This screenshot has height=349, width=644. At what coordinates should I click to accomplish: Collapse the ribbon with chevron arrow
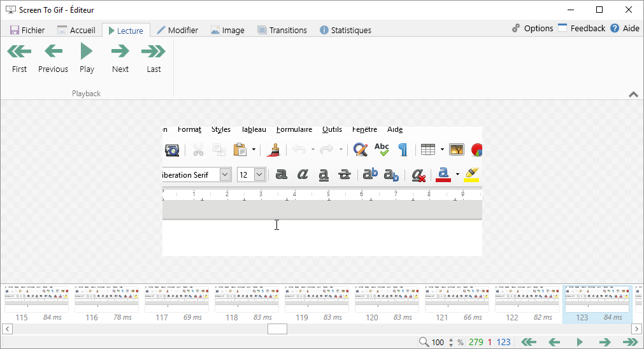633,94
